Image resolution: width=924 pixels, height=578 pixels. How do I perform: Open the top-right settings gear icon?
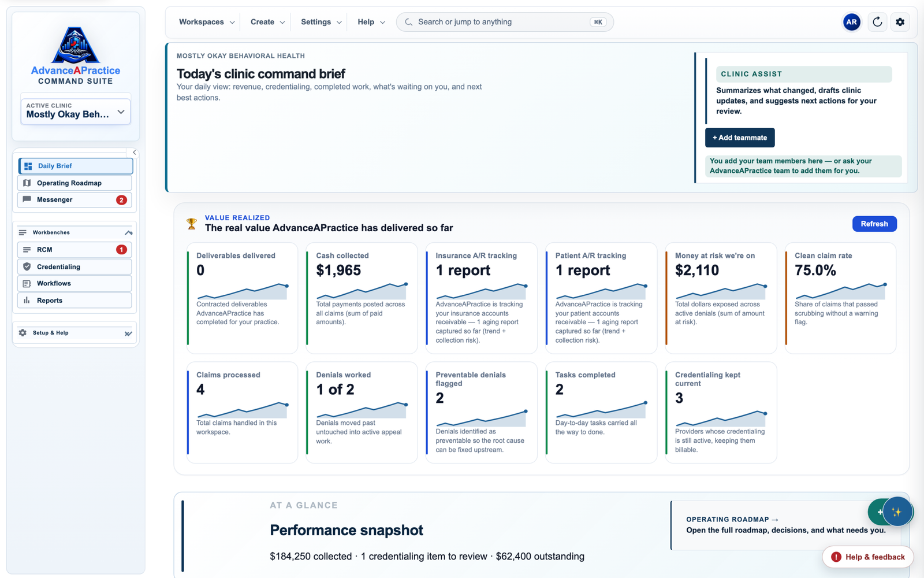click(x=900, y=22)
